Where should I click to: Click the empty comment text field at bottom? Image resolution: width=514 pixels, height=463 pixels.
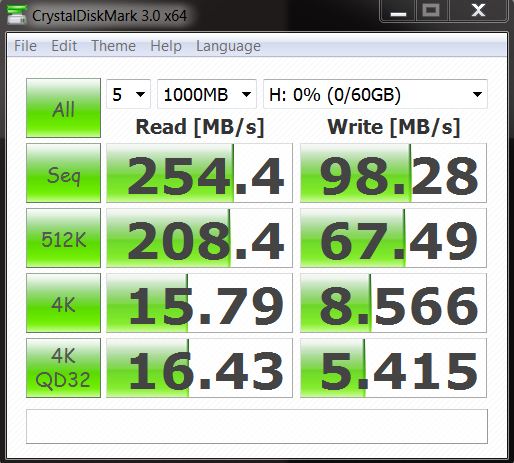[257, 427]
